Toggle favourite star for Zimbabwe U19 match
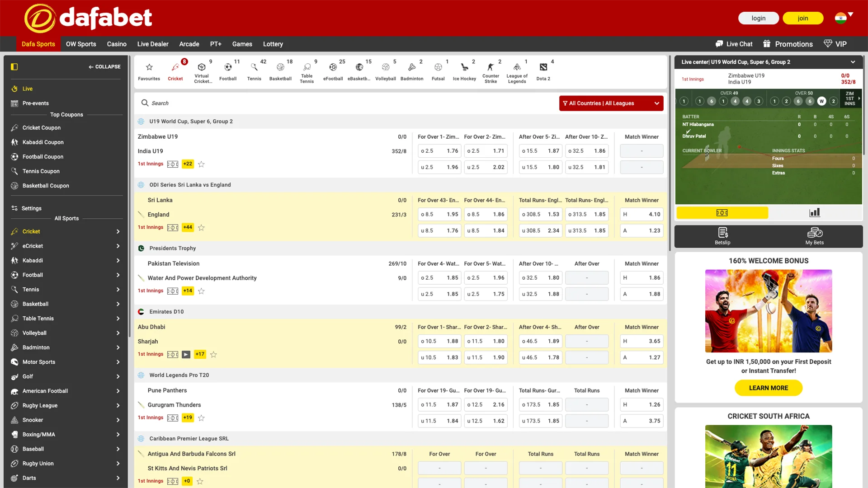868x488 pixels. click(201, 164)
